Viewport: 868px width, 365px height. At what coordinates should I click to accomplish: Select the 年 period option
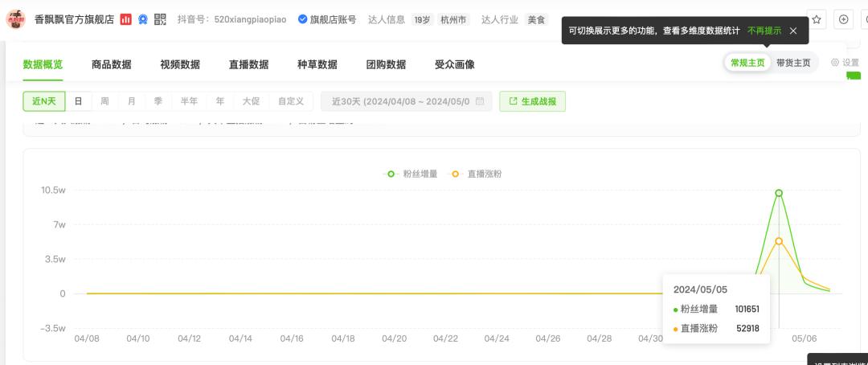pyautogui.click(x=220, y=101)
